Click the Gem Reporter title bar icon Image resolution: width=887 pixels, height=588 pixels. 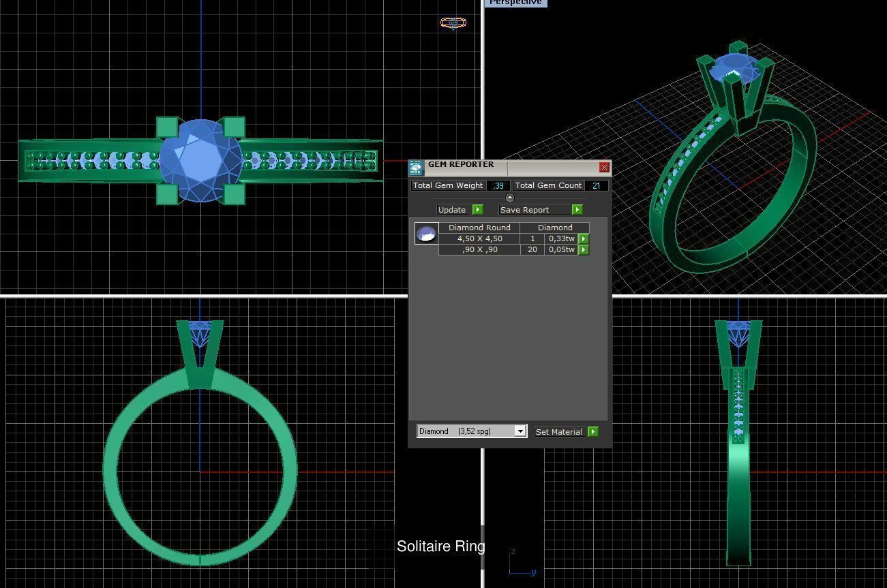coord(416,168)
